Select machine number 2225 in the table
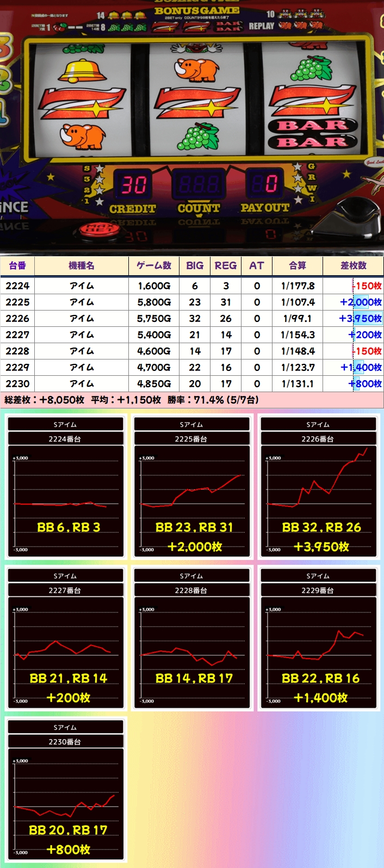This screenshot has height=868, width=384. (17, 302)
